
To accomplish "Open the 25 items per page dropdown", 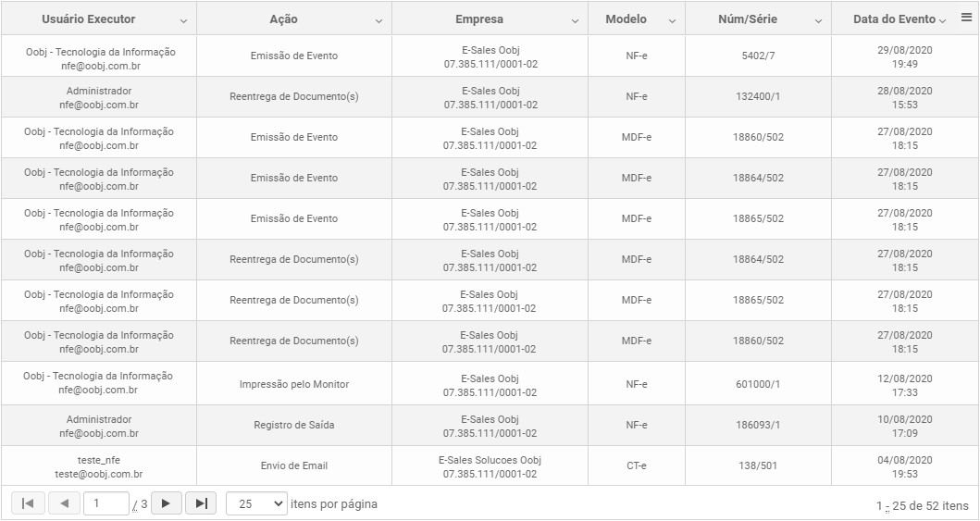I will point(257,503).
